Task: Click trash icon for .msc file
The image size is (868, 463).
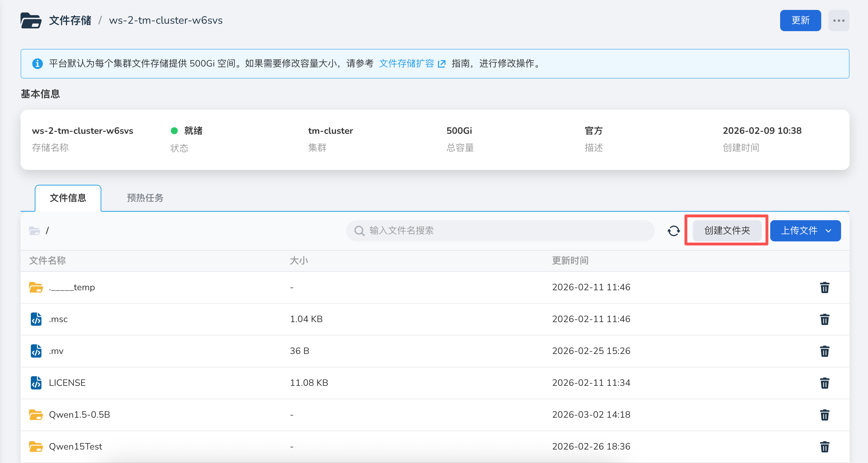Action: pyautogui.click(x=824, y=319)
